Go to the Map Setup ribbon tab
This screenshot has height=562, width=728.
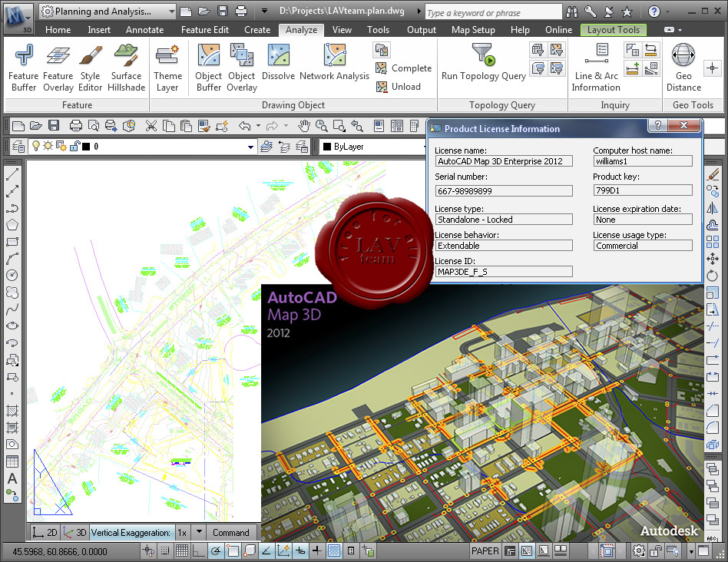tap(473, 30)
